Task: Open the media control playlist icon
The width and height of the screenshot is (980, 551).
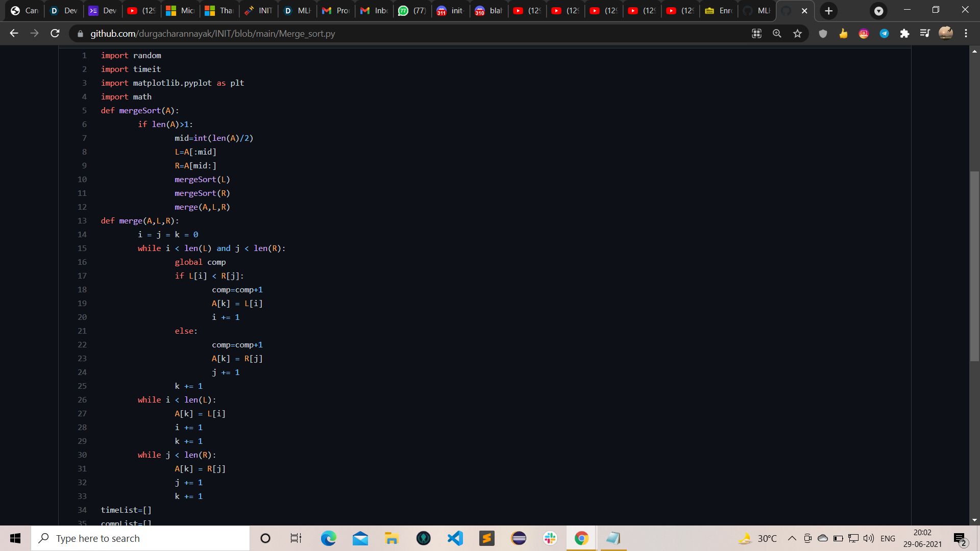Action: (925, 33)
